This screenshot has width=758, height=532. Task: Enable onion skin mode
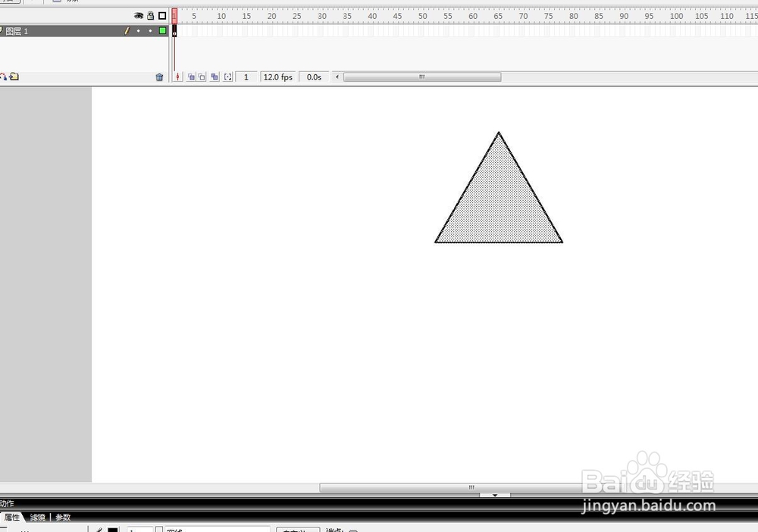[192, 77]
